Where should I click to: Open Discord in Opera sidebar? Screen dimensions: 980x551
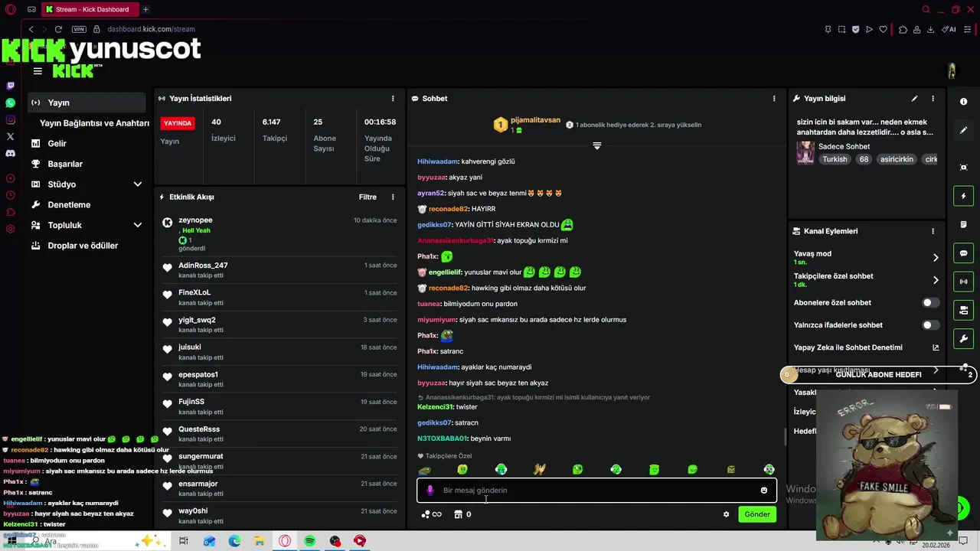10,153
